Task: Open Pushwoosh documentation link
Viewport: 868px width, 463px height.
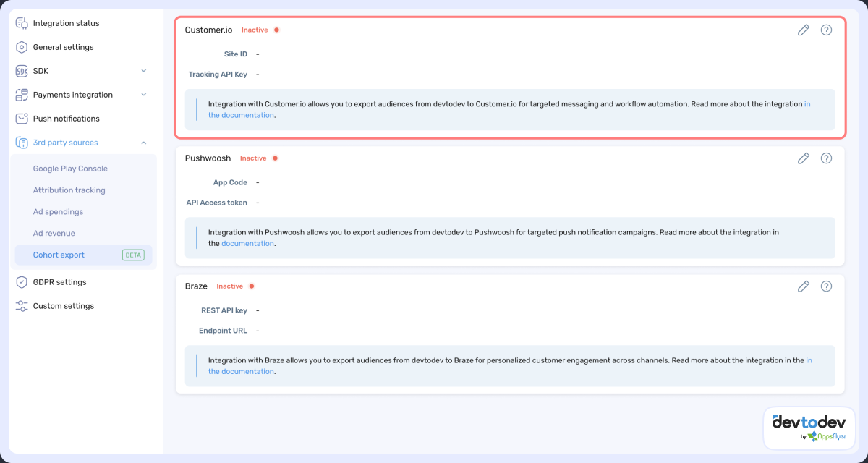Action: (247, 244)
